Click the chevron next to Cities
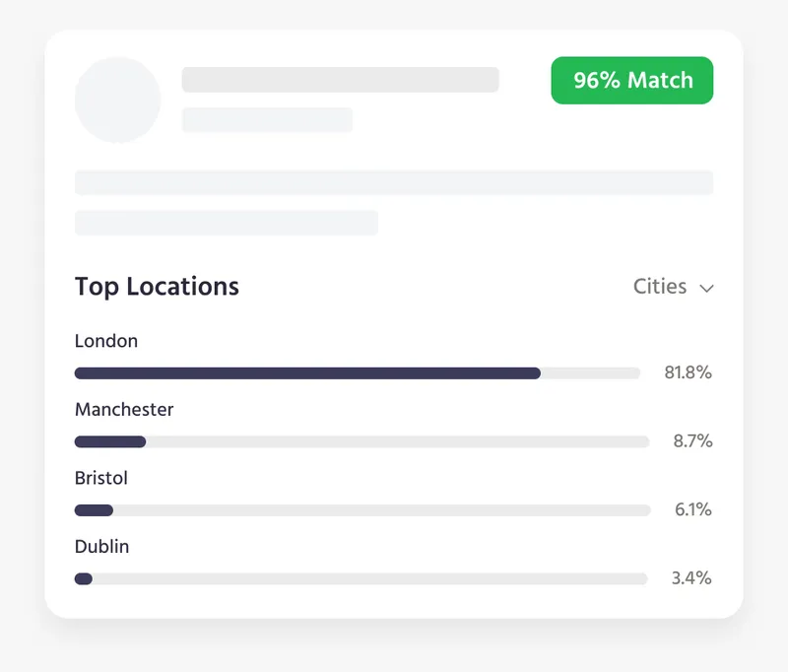 [x=706, y=289]
